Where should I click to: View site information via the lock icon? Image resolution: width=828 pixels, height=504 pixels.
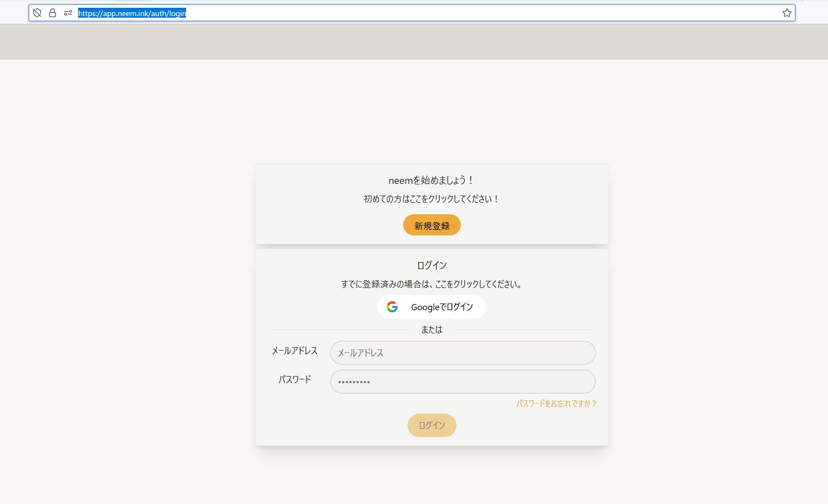pyautogui.click(x=52, y=12)
